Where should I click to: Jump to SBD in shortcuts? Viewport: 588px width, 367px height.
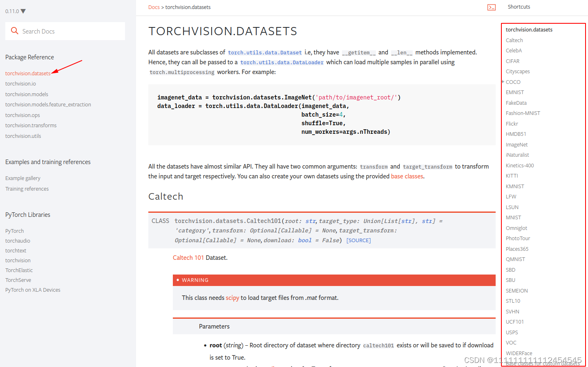(x=511, y=270)
